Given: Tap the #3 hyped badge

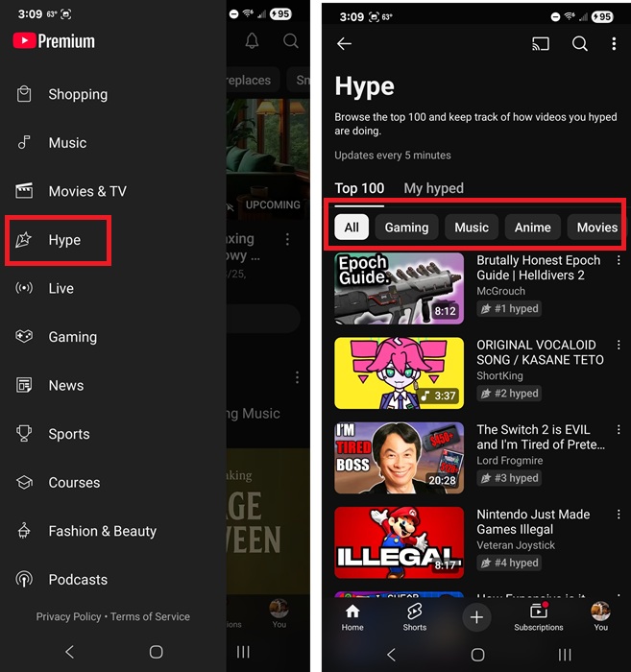Looking at the screenshot, I should coord(509,478).
